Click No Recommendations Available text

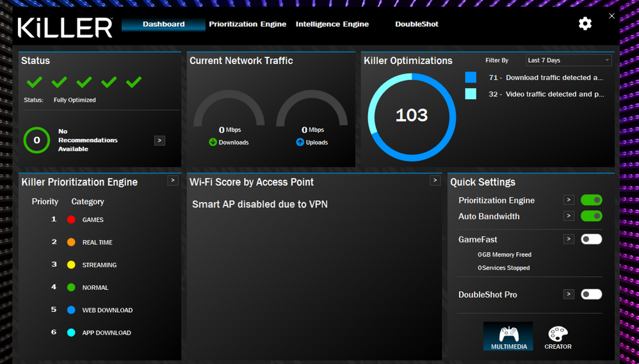(88, 140)
